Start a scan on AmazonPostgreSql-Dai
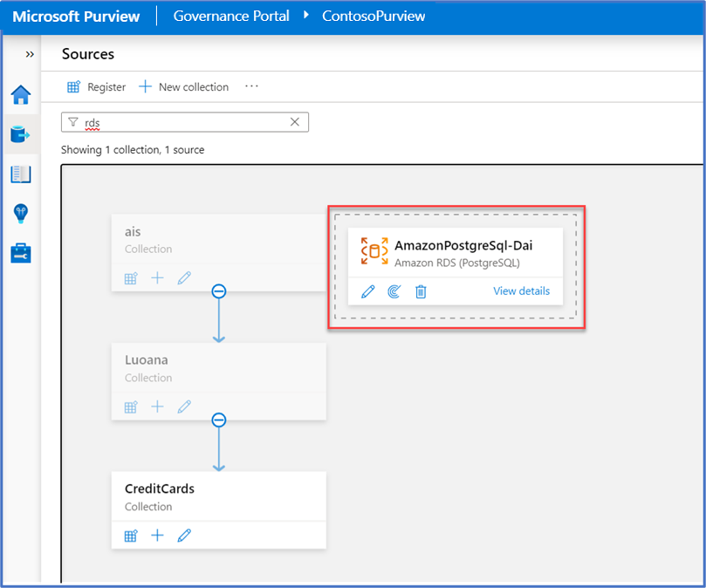This screenshot has height=588, width=706. (x=394, y=291)
